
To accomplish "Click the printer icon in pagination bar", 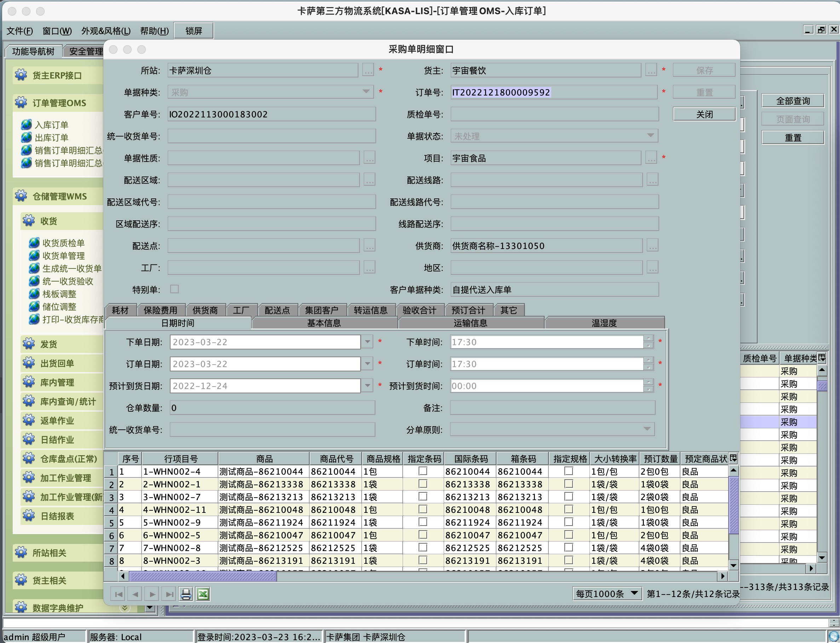I will tap(186, 594).
